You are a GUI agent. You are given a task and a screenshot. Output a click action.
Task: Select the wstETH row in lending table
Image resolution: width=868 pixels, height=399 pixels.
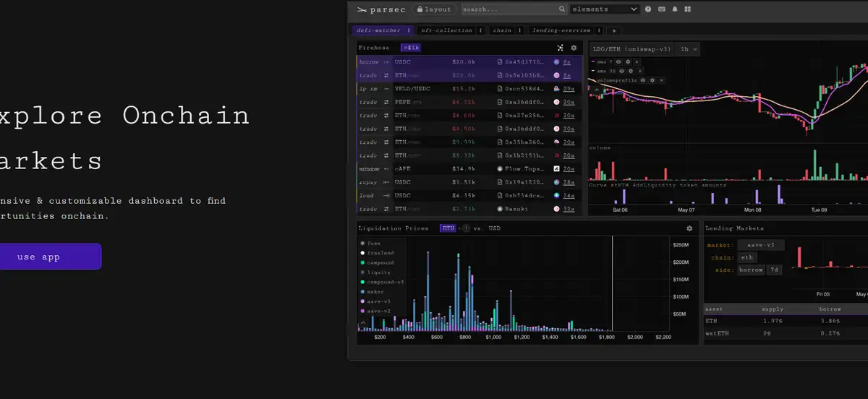tap(786, 333)
